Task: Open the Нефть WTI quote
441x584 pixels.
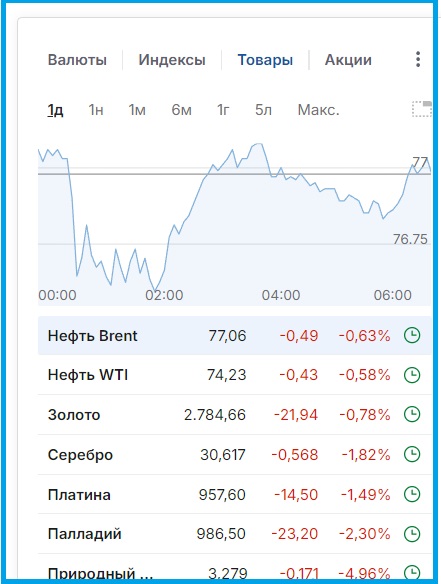Action: [x=235, y=375]
